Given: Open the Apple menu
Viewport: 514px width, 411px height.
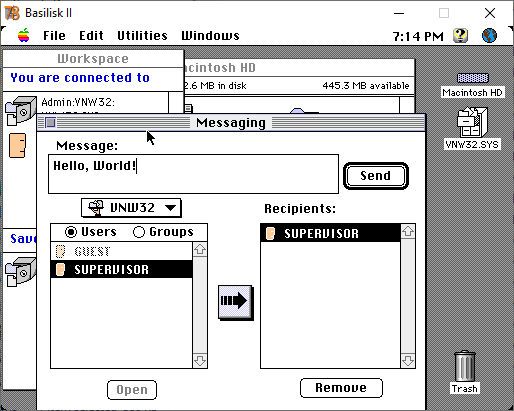Looking at the screenshot, I should (24, 35).
